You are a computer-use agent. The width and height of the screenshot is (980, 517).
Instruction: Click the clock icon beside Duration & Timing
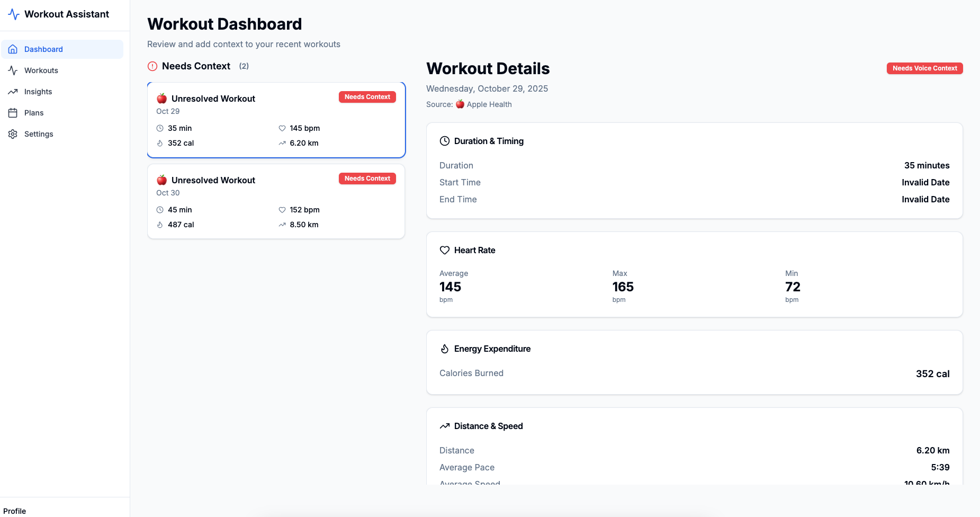(x=445, y=141)
